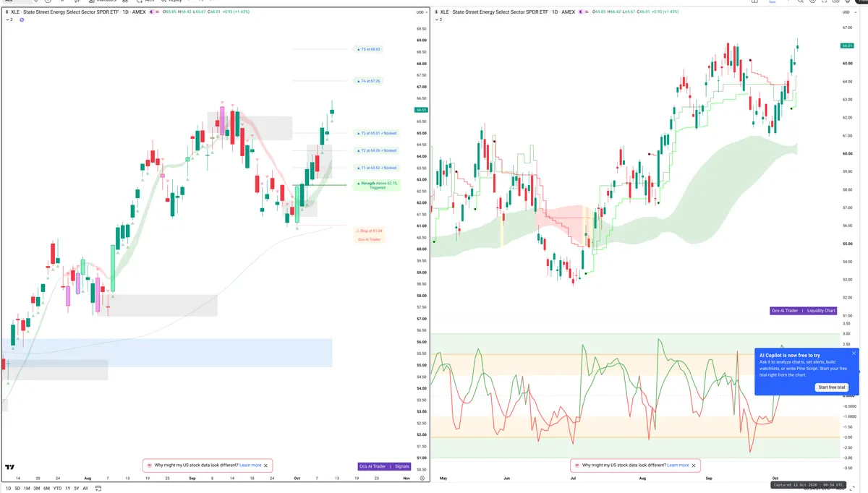Select the 1Y time range
The height and width of the screenshot is (493, 868).
click(67, 489)
